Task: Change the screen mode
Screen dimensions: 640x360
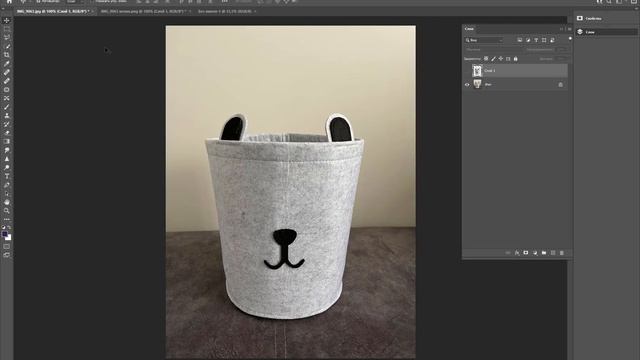Action: click(x=7, y=255)
